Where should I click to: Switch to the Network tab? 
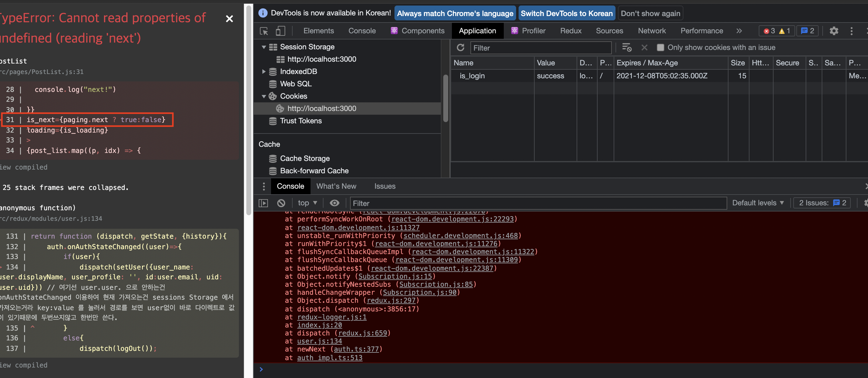pyautogui.click(x=651, y=31)
